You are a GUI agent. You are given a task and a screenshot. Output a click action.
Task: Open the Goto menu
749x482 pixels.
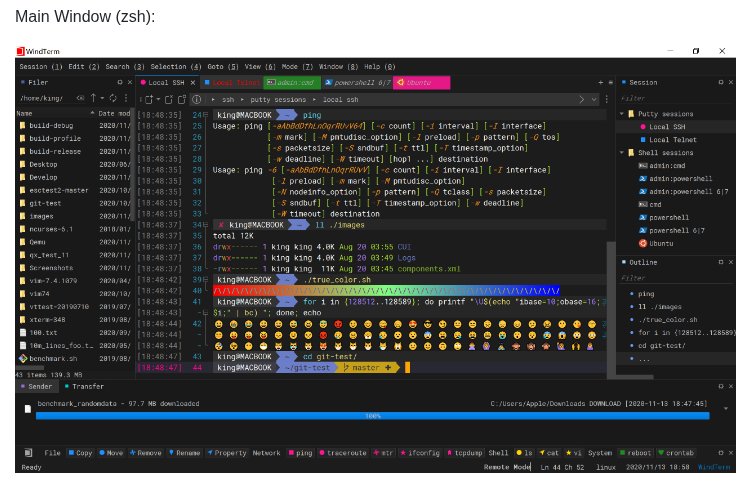click(x=223, y=67)
